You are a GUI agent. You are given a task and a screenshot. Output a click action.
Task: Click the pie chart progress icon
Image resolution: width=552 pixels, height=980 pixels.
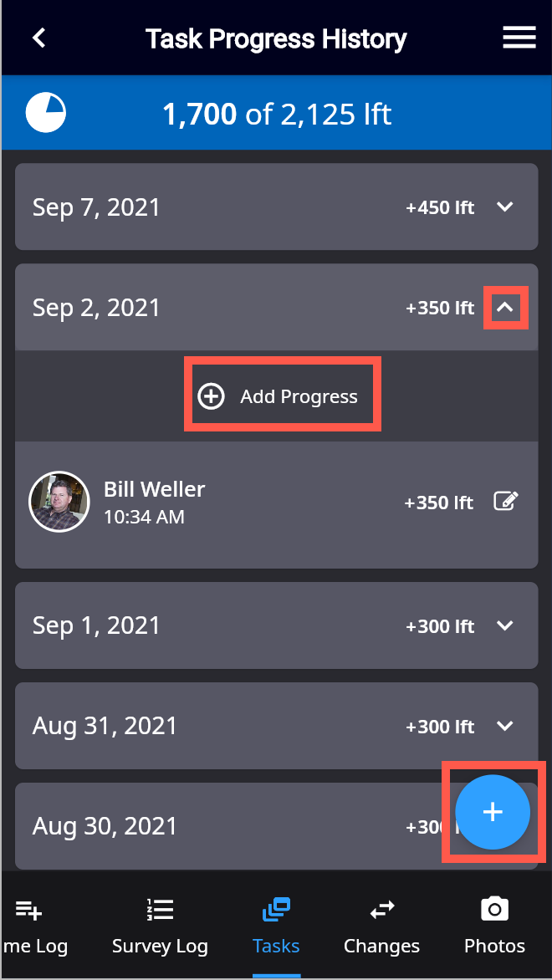coord(46,113)
